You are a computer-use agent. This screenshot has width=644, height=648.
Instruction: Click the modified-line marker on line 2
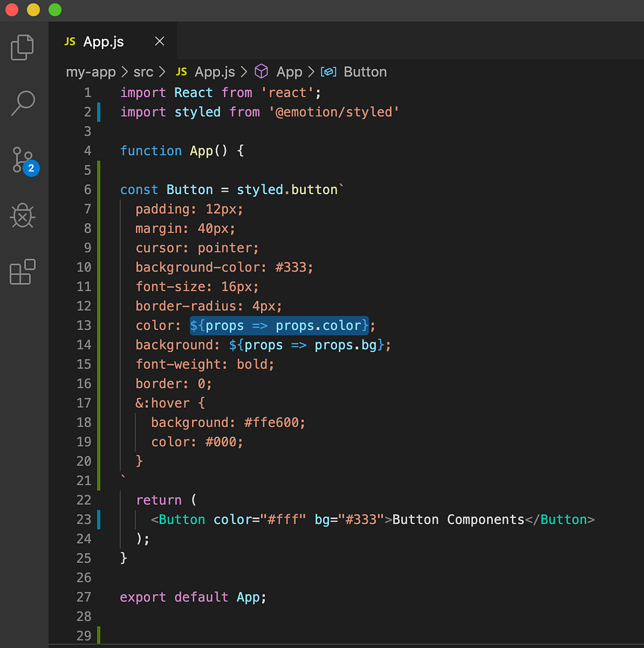[x=99, y=112]
